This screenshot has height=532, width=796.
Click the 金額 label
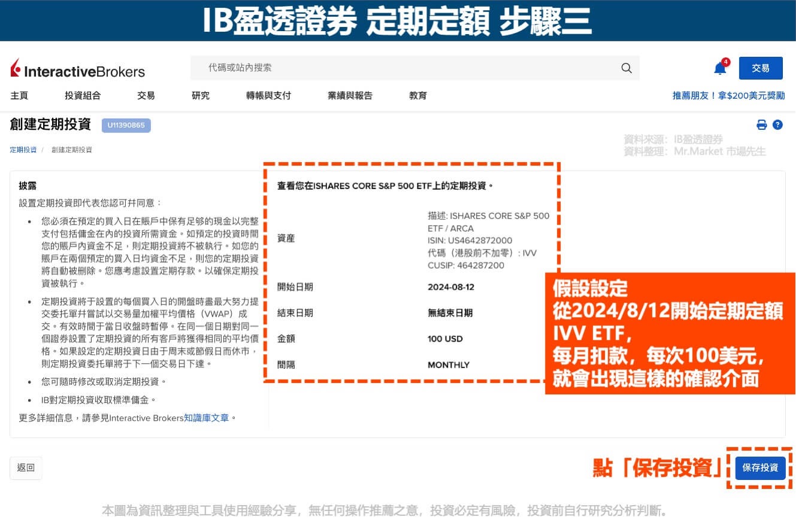tap(286, 339)
